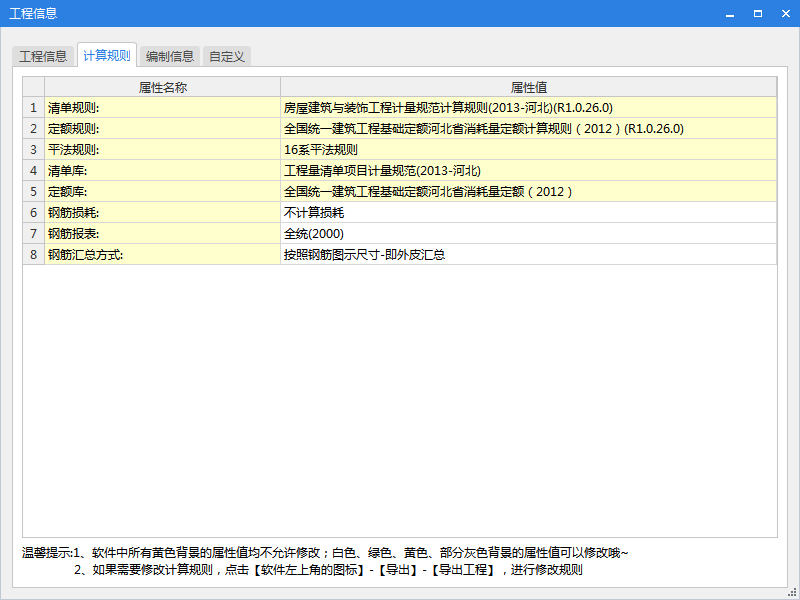Select the 平法规则 property name cell
Viewport: 800px width, 600px height.
coord(162,149)
